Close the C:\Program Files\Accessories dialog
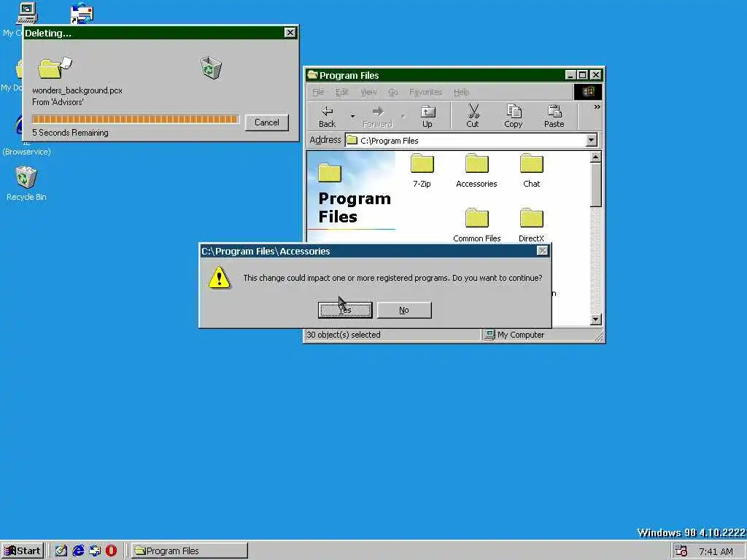This screenshot has height=560, width=747. (542, 251)
